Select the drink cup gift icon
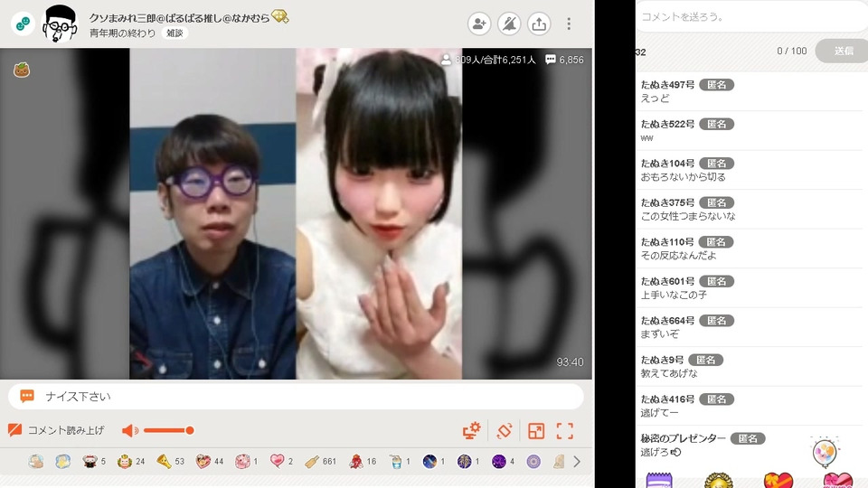Viewport: 868px width, 488px height. 396,462
